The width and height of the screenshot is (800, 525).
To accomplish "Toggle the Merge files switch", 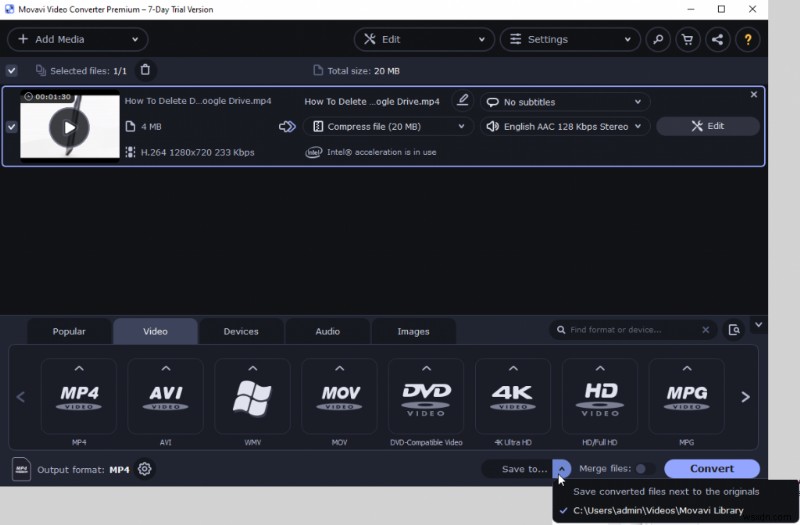I will pos(644,468).
